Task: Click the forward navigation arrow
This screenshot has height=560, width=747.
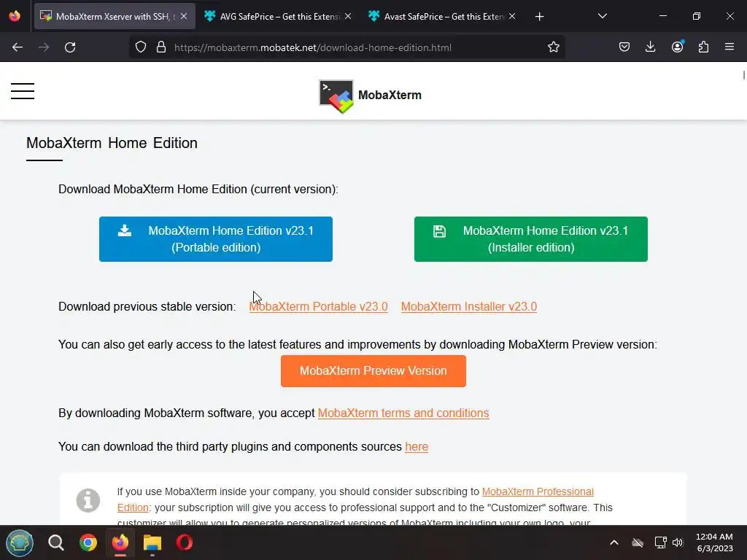Action: [x=44, y=47]
